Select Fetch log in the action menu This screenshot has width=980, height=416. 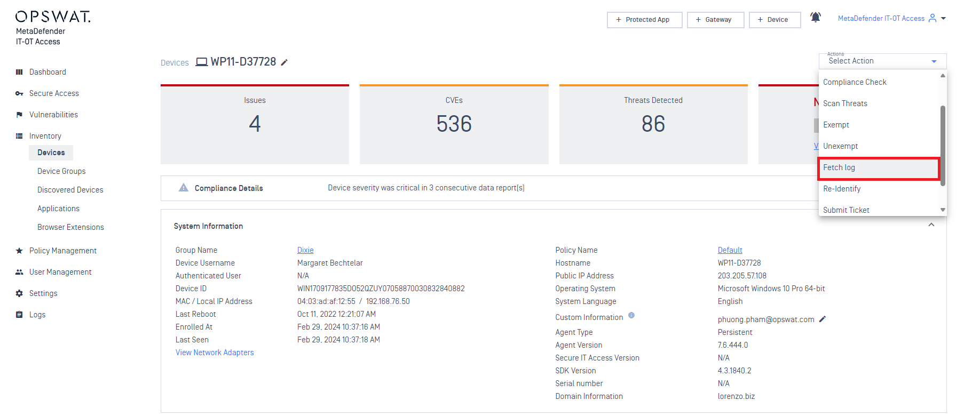(x=879, y=168)
